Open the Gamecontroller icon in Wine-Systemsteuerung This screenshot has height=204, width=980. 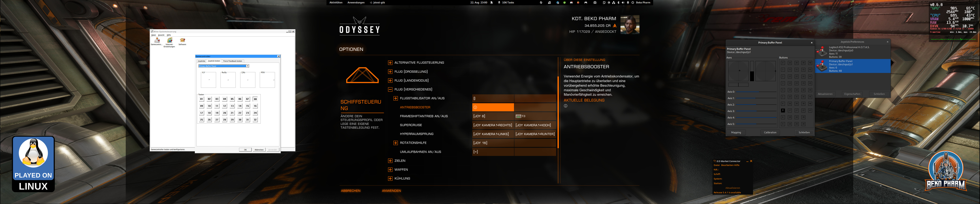coord(157,41)
